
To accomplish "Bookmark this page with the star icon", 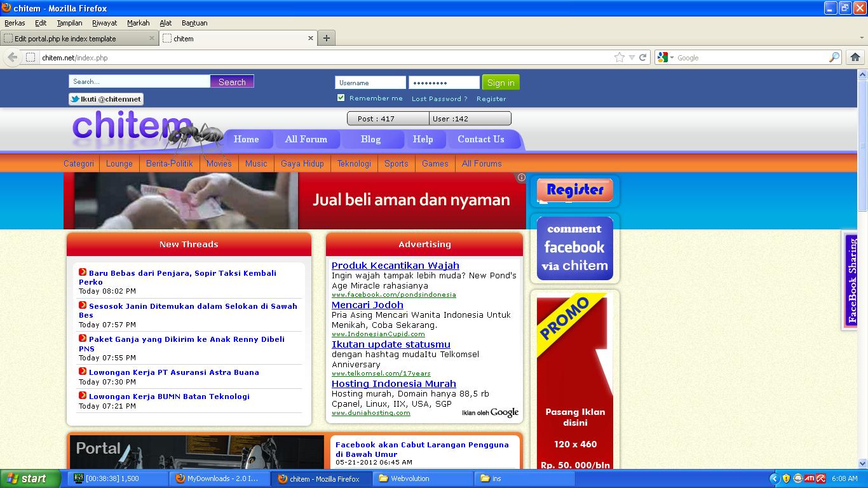I will coord(620,57).
